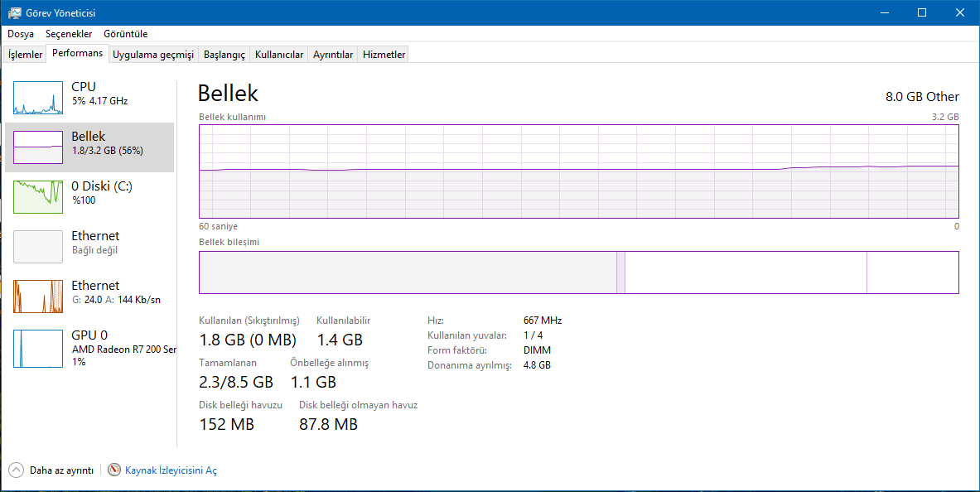This screenshot has height=492, width=980.
Task: Open the Görüntüle menu
Action: 126,34
